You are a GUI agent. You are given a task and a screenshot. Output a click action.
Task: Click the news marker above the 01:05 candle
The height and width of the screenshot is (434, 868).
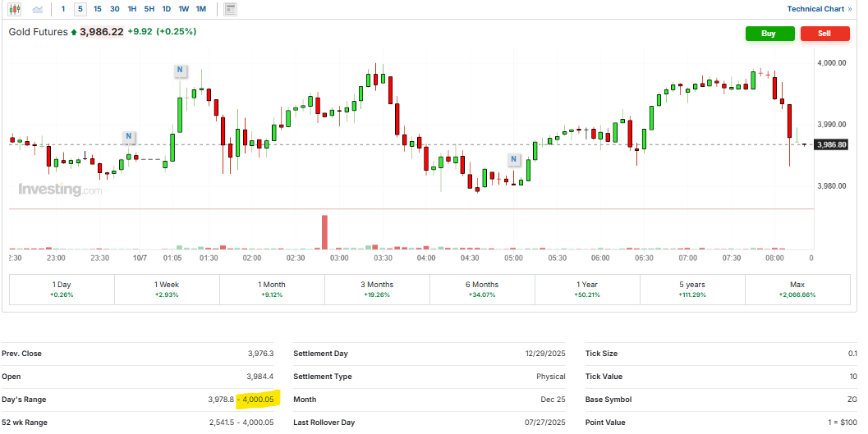(180, 71)
